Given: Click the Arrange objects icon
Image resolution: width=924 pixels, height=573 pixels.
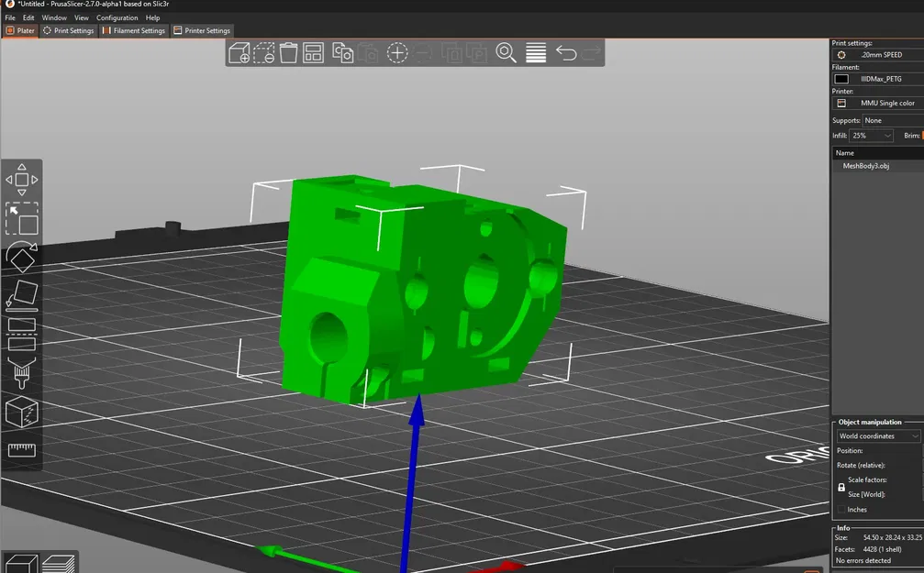Looking at the screenshot, I should click(x=314, y=53).
